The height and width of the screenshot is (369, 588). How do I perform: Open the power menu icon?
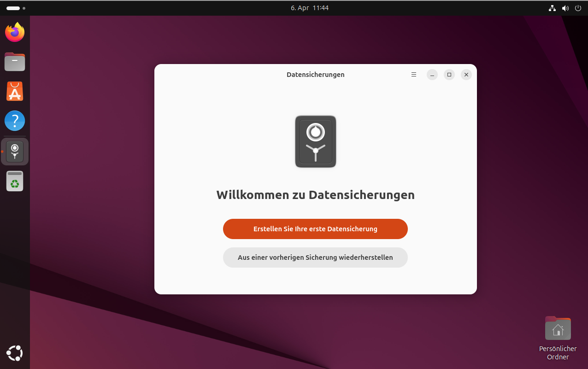(x=578, y=8)
